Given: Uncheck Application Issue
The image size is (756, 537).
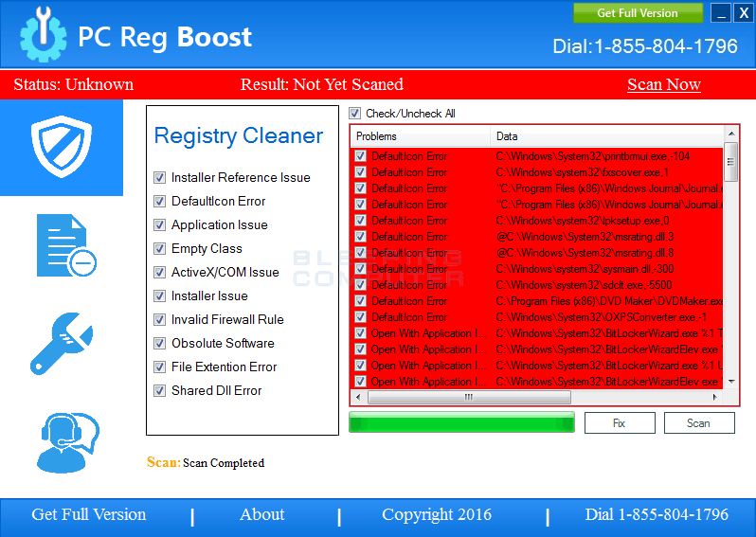Looking at the screenshot, I should 159,225.
